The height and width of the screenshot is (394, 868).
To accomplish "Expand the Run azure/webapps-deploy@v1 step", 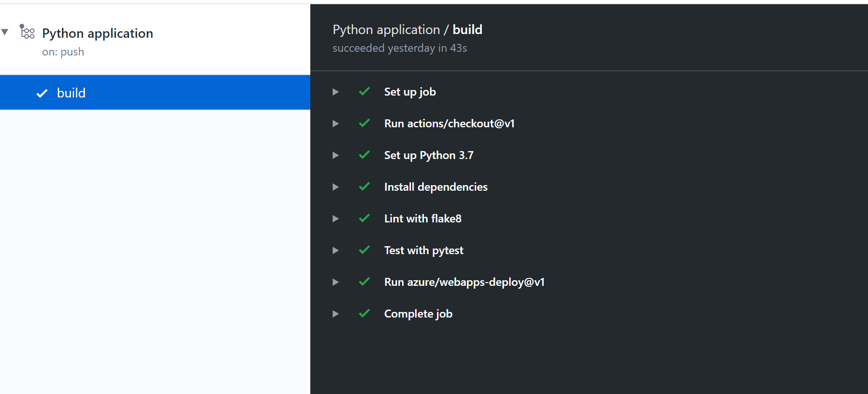I will coord(335,282).
